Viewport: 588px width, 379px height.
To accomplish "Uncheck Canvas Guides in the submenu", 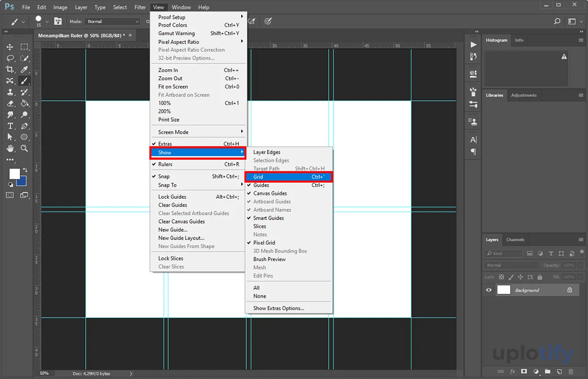I will pyautogui.click(x=288, y=194).
